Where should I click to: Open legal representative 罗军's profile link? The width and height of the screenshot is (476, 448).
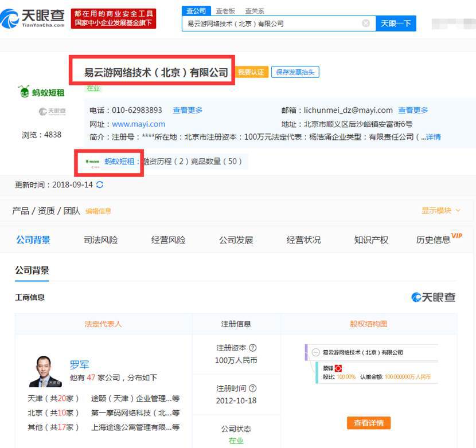(79, 364)
